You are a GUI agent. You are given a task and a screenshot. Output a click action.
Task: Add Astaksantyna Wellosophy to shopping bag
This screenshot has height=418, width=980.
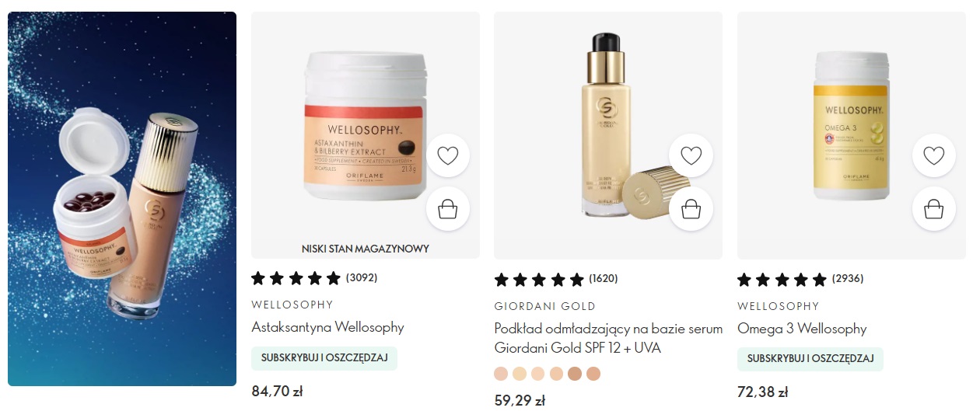(x=448, y=209)
